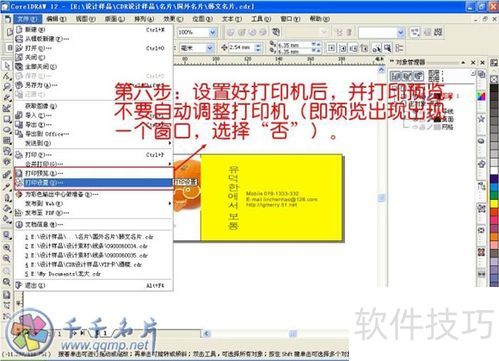Select the Rectangle tool in toolbox
Viewport: 499px width, 361px height.
click(x=7, y=119)
